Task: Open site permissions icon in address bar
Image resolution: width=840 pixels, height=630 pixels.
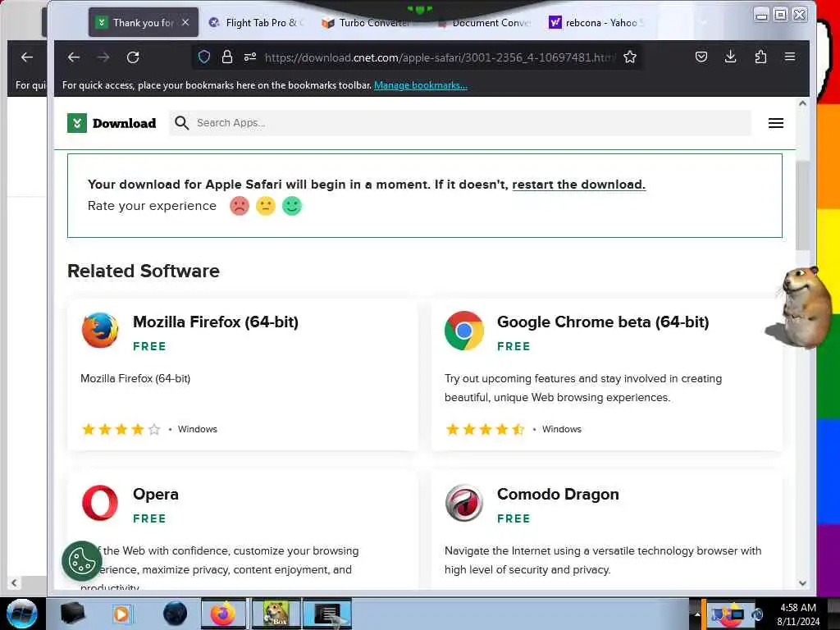Action: point(250,57)
